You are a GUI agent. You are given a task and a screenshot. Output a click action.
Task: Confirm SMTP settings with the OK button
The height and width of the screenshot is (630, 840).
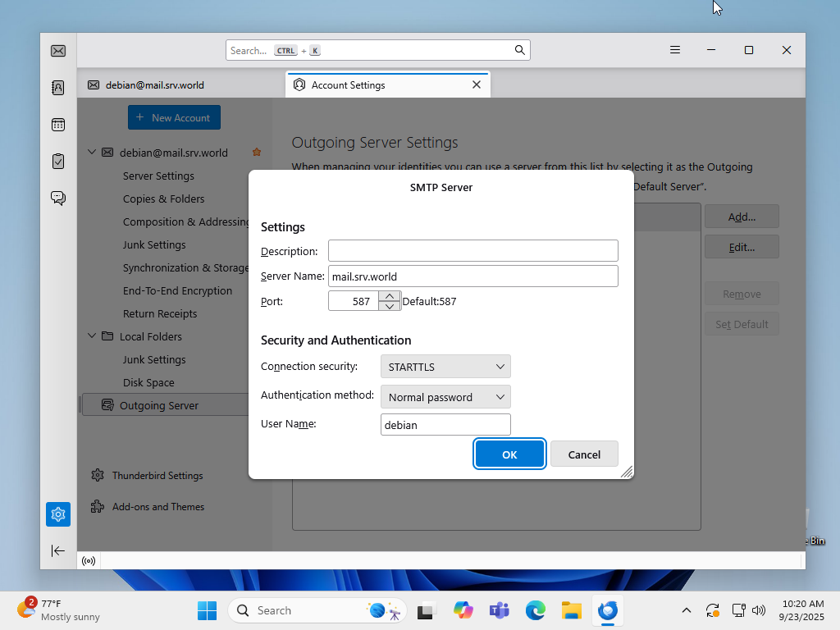509,454
